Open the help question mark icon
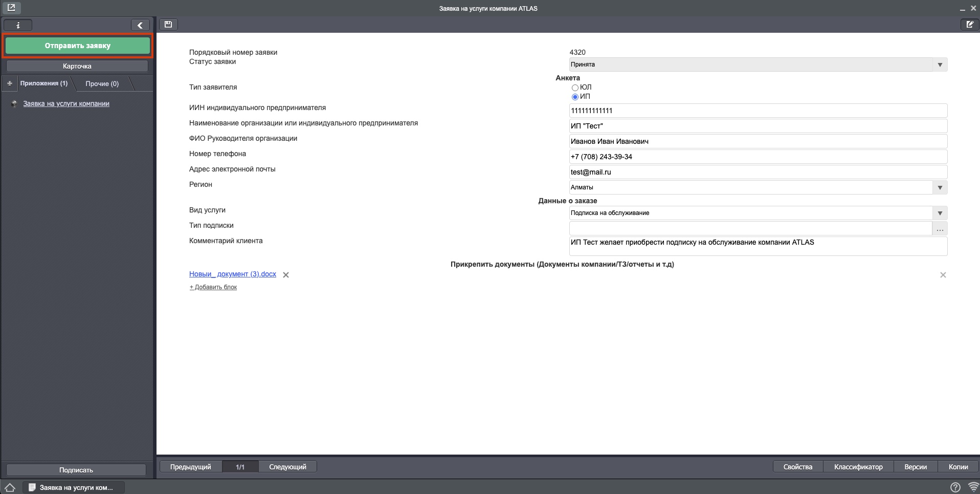 click(955, 487)
